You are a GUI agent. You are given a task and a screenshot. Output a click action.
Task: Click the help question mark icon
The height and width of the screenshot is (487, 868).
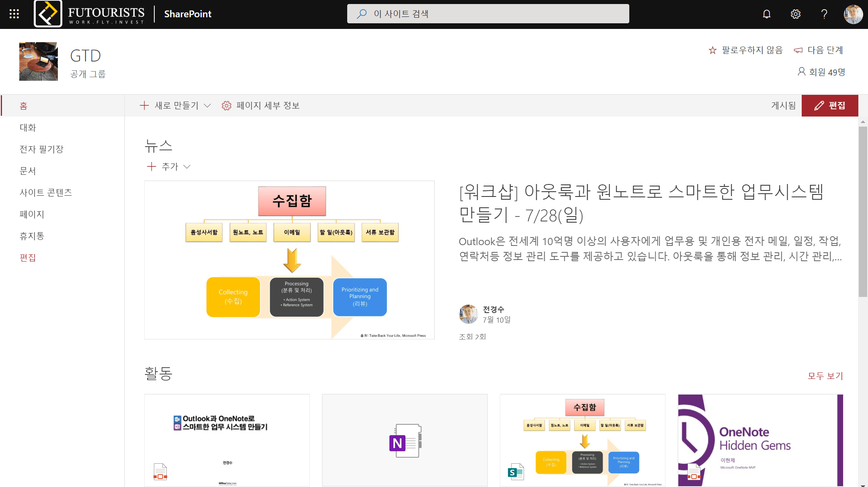[x=824, y=14]
